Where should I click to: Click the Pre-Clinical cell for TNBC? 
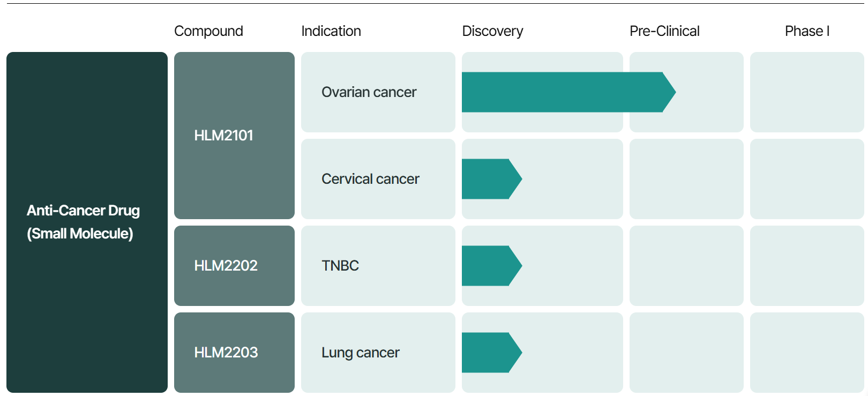686,266
